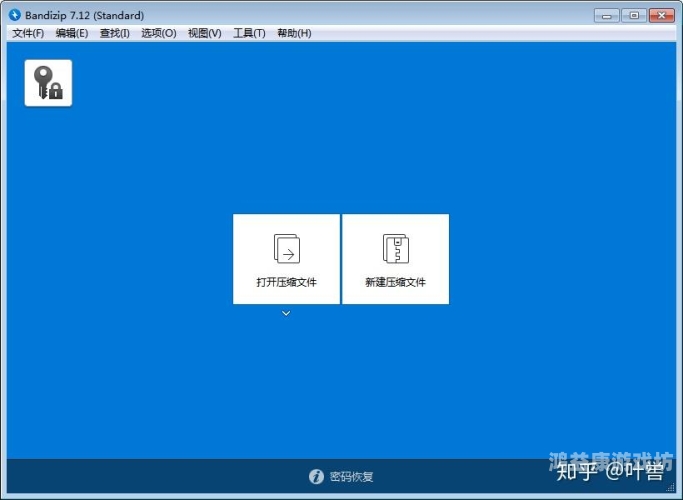The height and width of the screenshot is (500, 683).
Task: Click the info icon beside 密码恢复
Action: 316,476
